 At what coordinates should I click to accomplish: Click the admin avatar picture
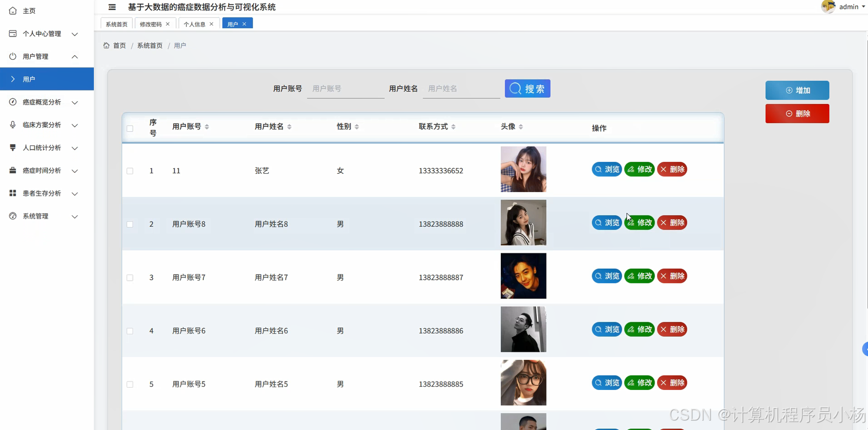click(828, 7)
